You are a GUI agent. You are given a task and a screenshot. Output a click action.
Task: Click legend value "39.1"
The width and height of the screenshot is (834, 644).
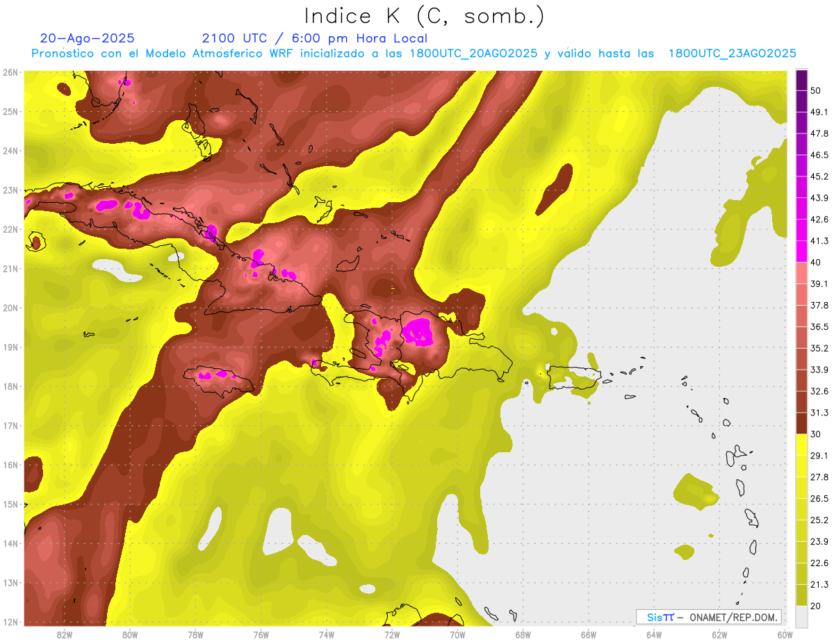819,284
